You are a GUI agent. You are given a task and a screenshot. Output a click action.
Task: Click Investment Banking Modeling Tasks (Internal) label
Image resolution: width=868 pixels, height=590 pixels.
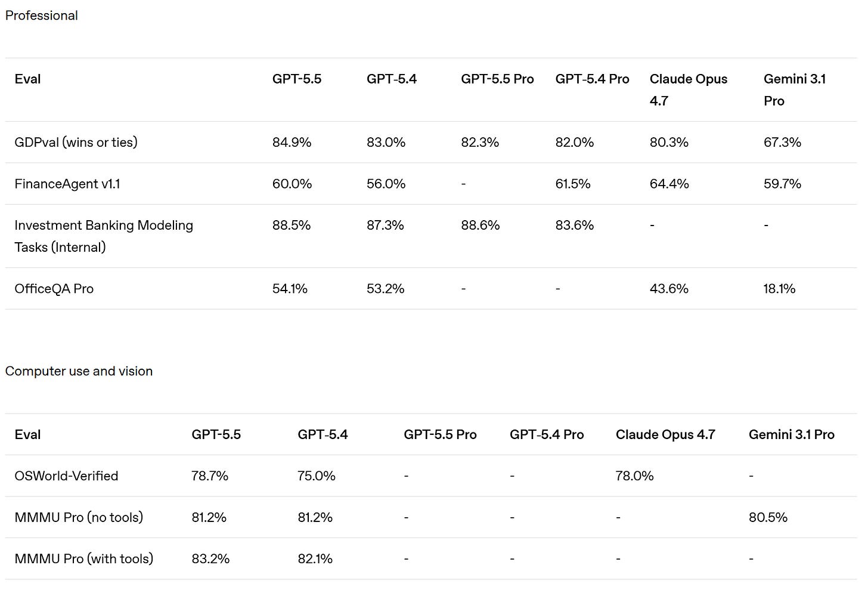[104, 236]
